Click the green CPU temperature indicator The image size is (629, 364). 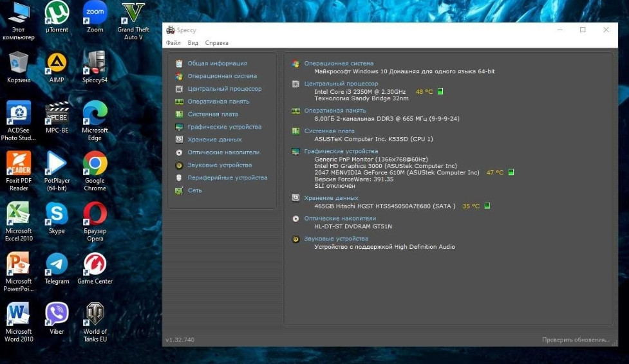coord(440,91)
